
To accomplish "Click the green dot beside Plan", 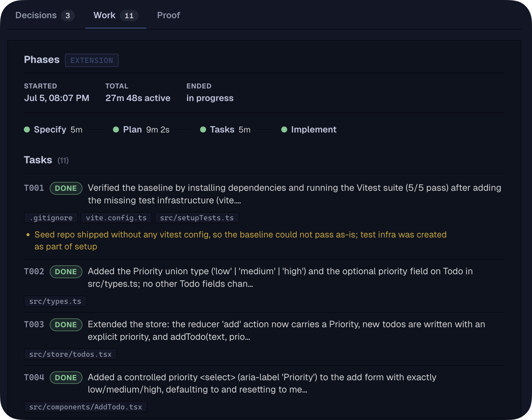I will click(x=116, y=130).
